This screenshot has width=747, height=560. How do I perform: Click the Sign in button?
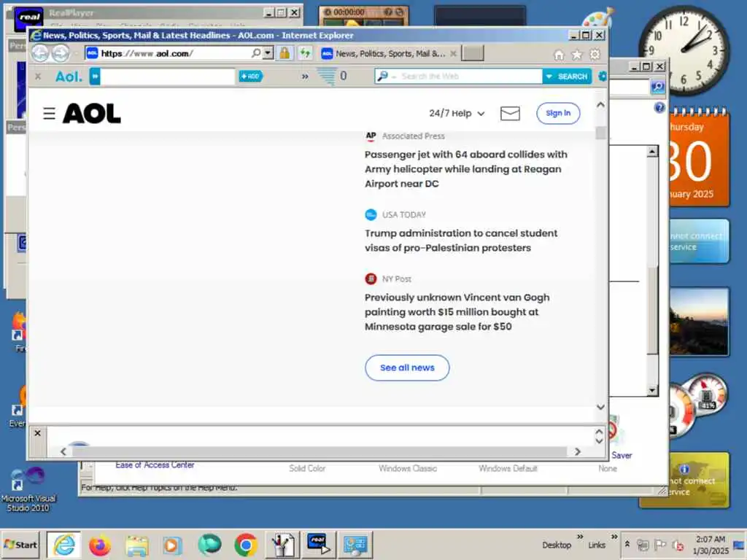coord(558,113)
